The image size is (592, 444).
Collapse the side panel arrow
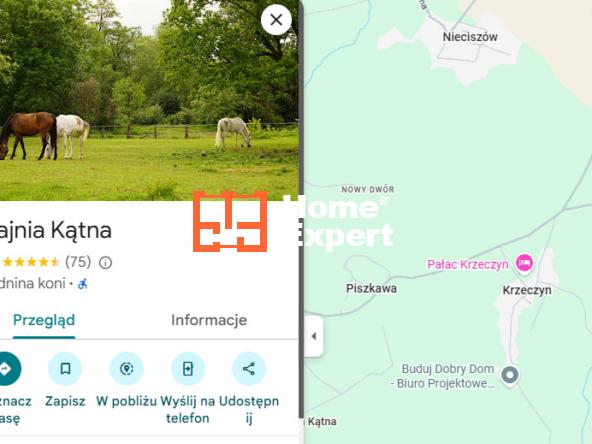click(314, 336)
